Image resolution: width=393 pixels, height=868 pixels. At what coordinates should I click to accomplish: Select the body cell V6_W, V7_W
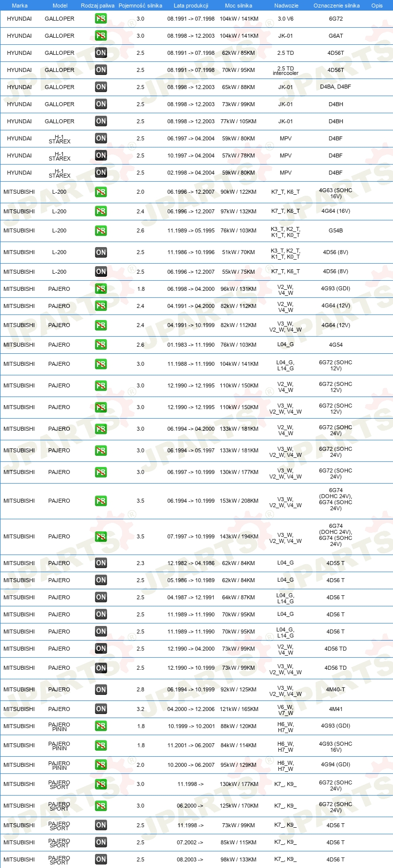pyautogui.click(x=285, y=709)
